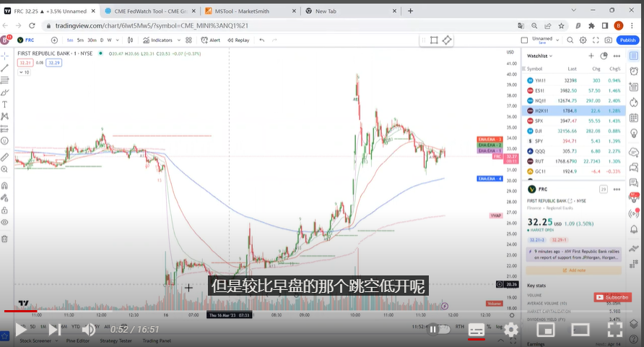Open the Pine Editor panel tab
Screen dimensions: 644x347
[78, 340]
